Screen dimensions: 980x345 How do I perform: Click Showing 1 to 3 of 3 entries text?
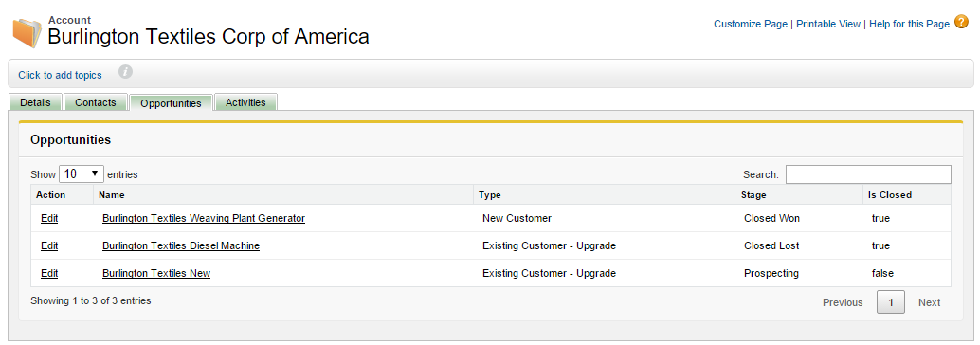tap(91, 300)
